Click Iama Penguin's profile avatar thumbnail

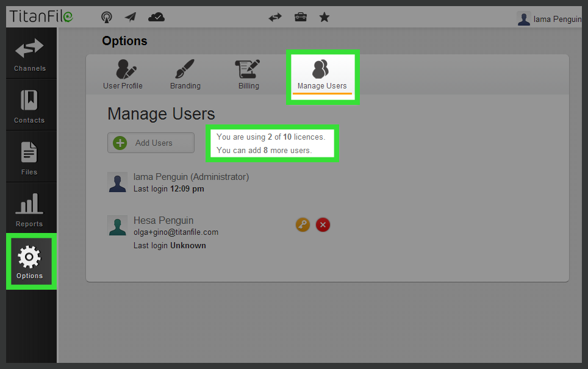coord(523,19)
